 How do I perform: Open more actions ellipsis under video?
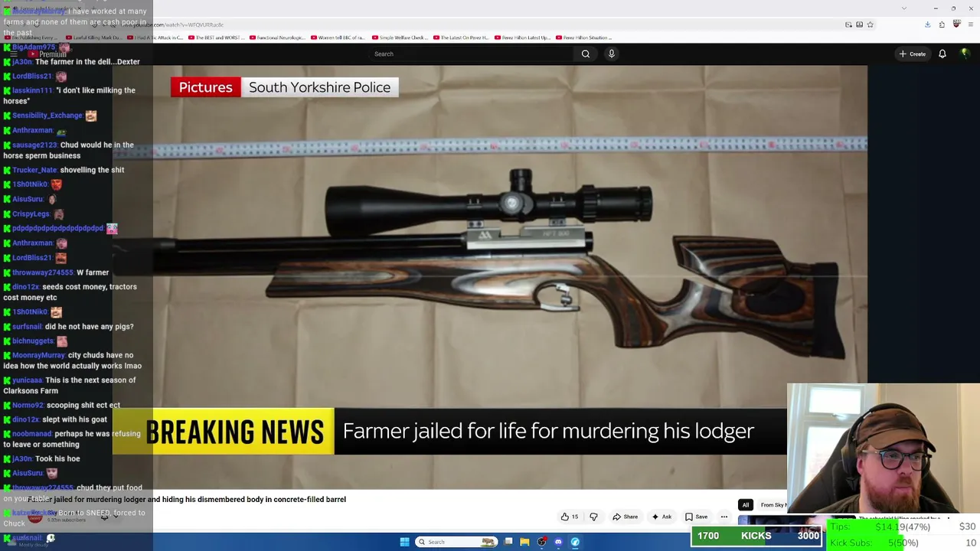pyautogui.click(x=724, y=517)
